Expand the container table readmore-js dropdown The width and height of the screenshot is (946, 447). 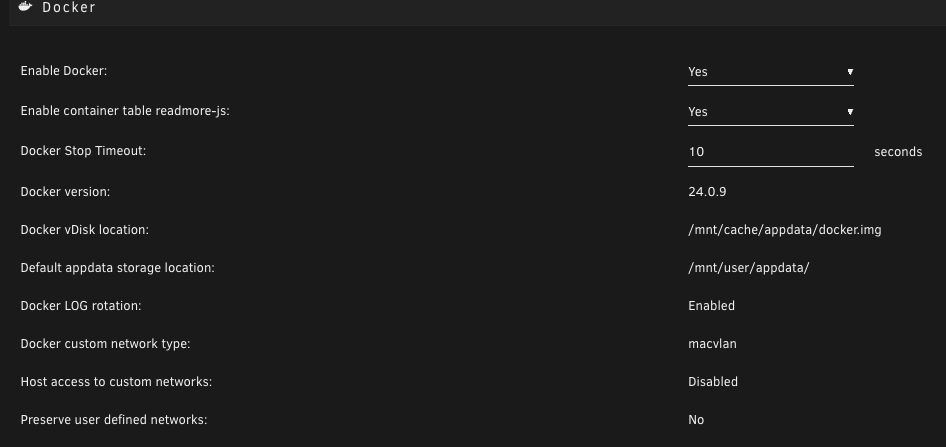[x=770, y=112]
